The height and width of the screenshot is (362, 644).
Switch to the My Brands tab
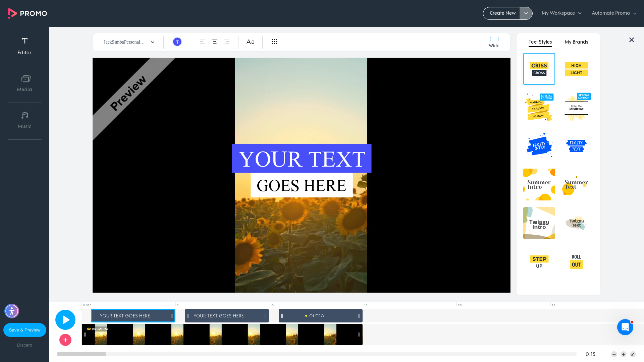tap(576, 42)
